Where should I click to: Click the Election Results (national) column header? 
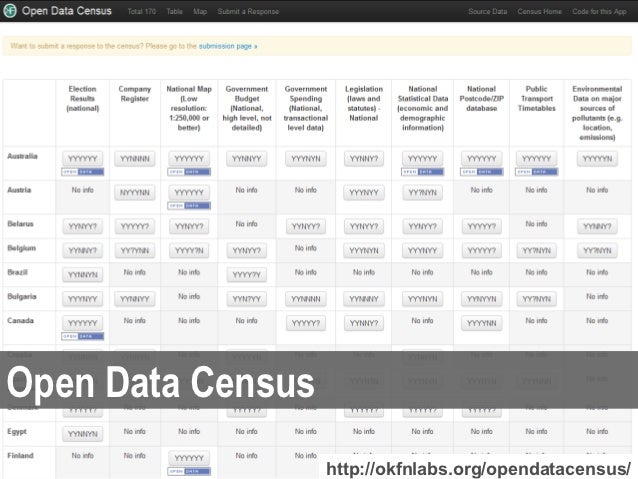83,98
